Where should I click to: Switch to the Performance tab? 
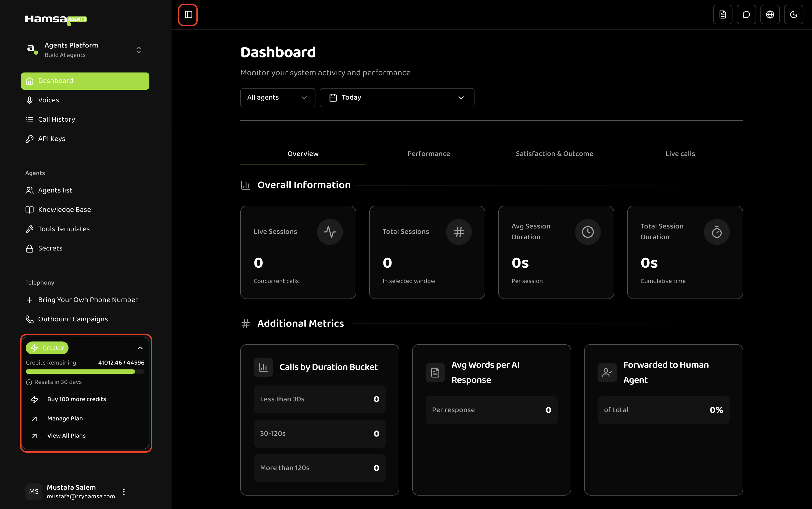pyautogui.click(x=429, y=154)
